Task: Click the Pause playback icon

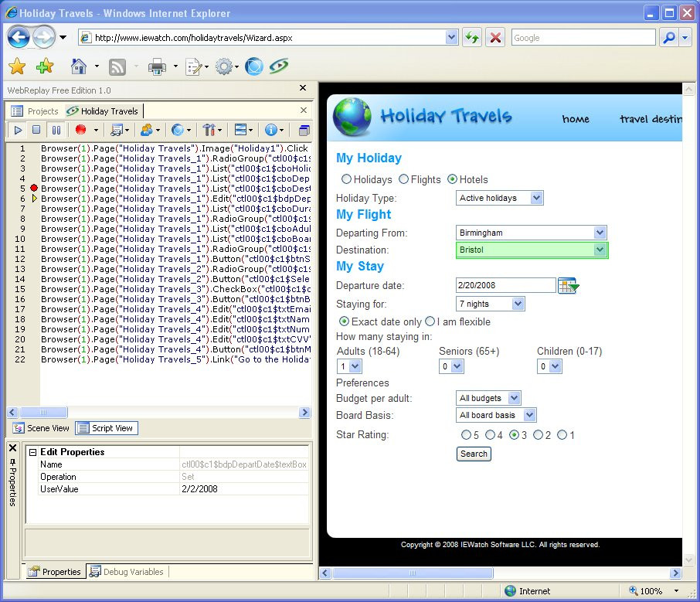Action: 56,130
